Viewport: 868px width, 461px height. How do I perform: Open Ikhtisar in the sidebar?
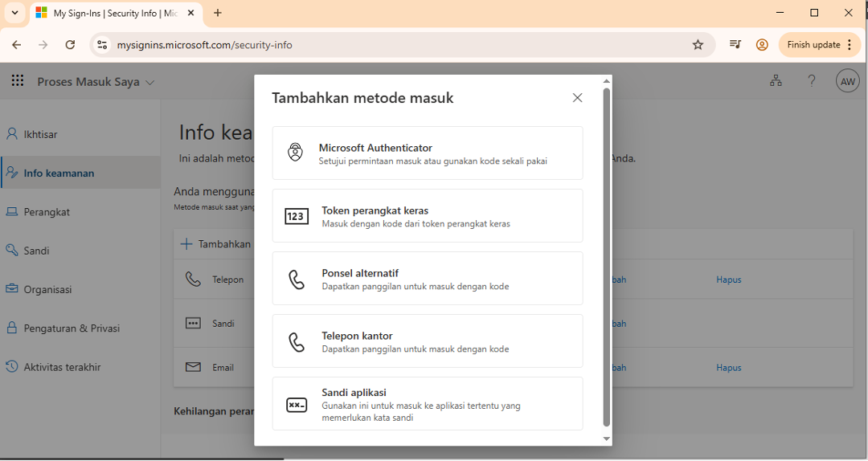(40, 134)
